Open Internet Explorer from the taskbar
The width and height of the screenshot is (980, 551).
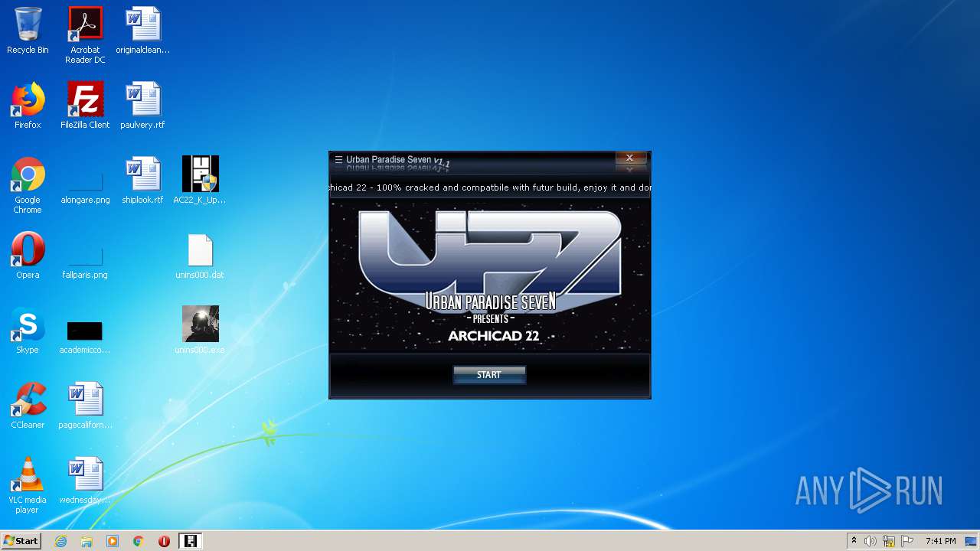(60, 541)
